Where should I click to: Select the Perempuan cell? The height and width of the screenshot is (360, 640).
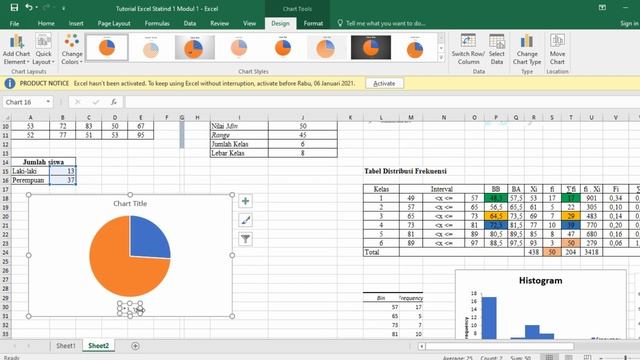[30, 180]
